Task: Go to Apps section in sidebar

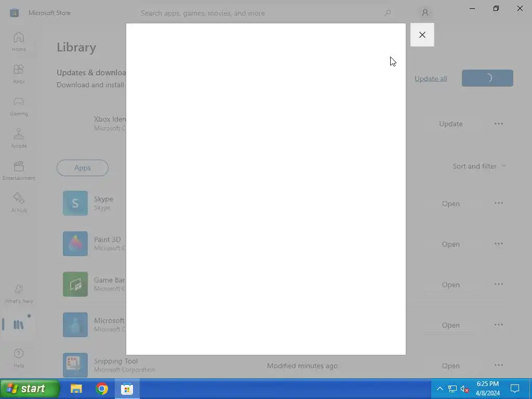Action: click(19, 74)
